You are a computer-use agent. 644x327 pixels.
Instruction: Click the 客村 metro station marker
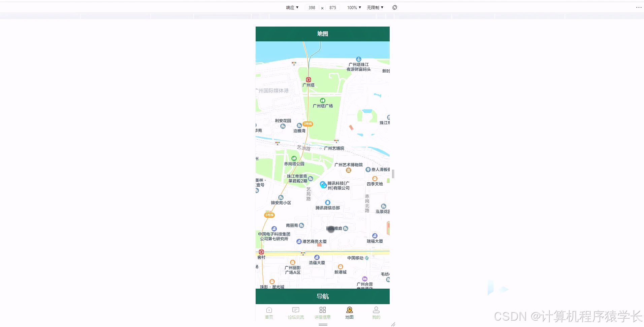coord(261,251)
